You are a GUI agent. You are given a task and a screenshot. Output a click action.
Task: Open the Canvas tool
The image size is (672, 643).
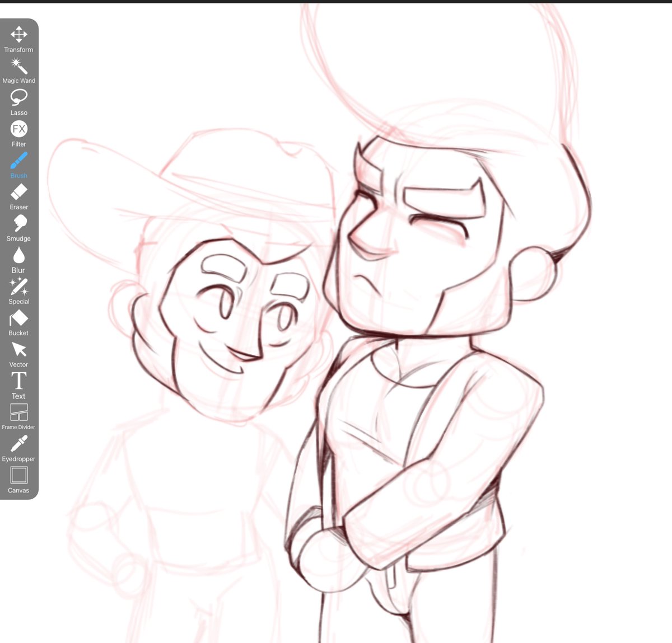point(18,480)
